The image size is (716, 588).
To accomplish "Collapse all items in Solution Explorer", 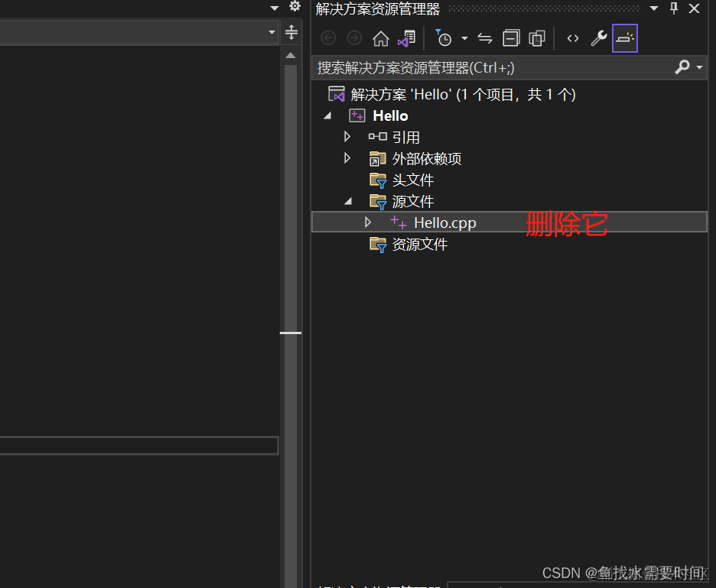I will pyautogui.click(x=511, y=38).
